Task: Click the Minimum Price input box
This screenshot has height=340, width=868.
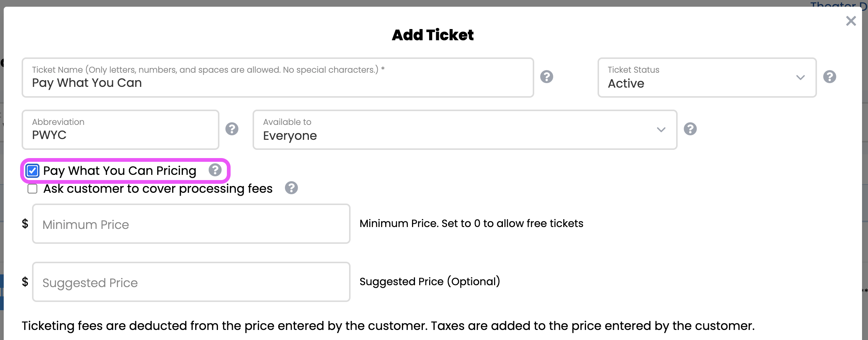Action: (x=191, y=224)
